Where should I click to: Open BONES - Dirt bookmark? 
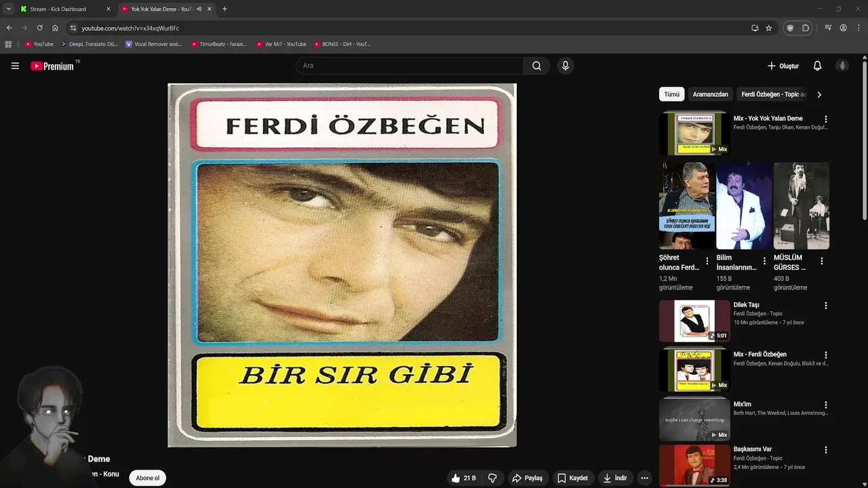click(342, 44)
